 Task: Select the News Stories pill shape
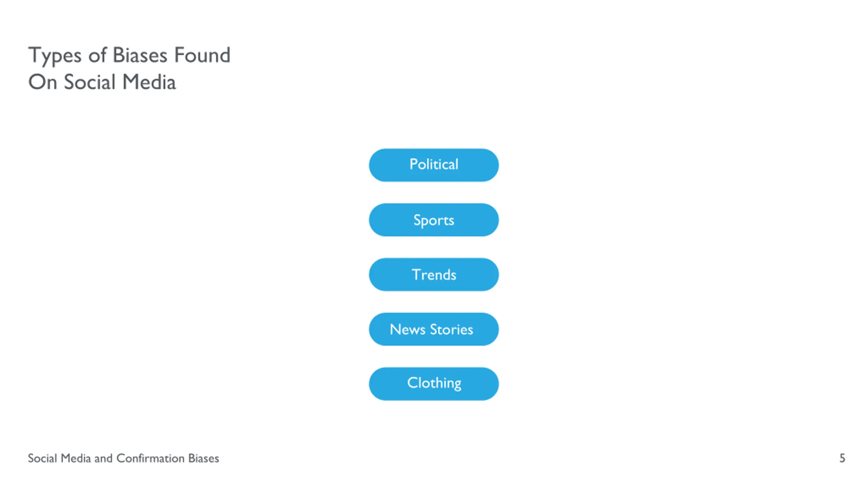(434, 329)
